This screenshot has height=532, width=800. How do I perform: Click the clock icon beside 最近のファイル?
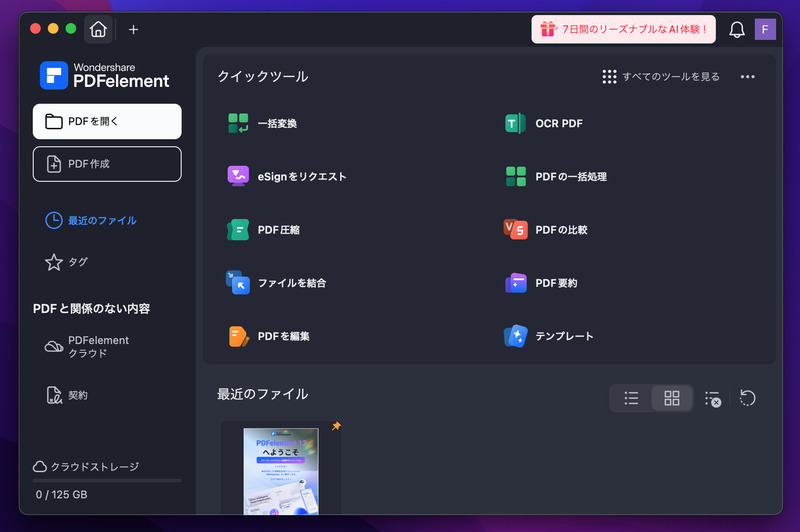[54, 221]
